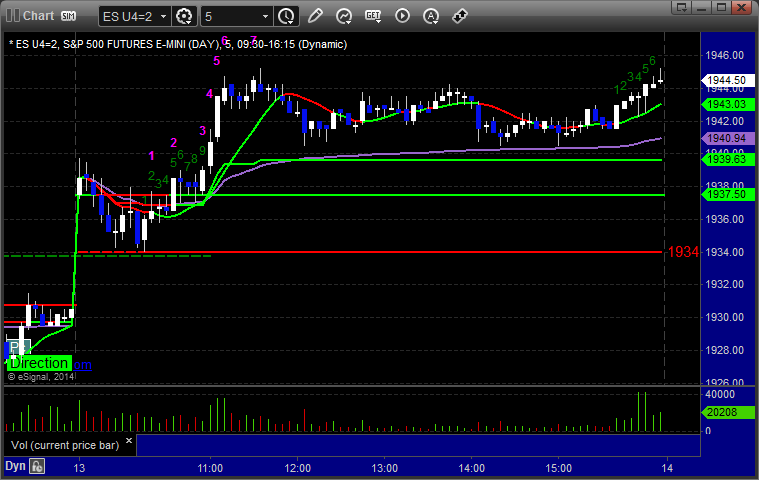Click the date 13 on time axis
Viewport: 759px width, 480px height.
(x=79, y=468)
